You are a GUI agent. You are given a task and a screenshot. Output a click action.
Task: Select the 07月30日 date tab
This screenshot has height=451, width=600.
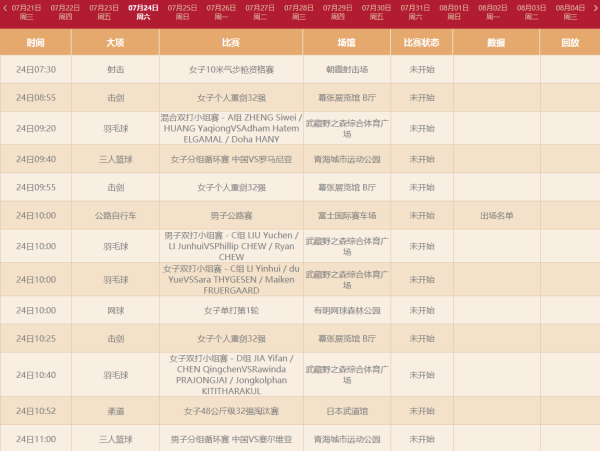(376, 12)
